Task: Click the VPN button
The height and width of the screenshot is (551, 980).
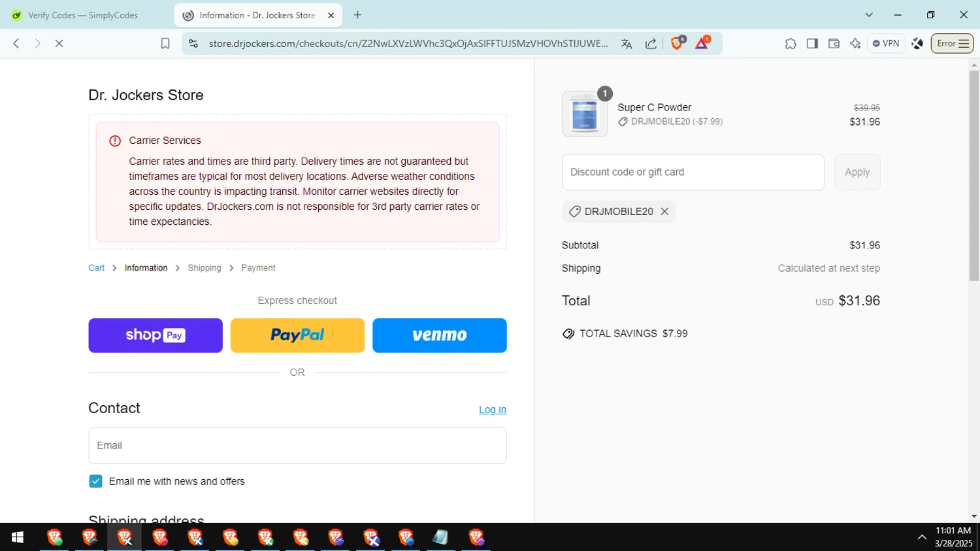Action: [886, 43]
